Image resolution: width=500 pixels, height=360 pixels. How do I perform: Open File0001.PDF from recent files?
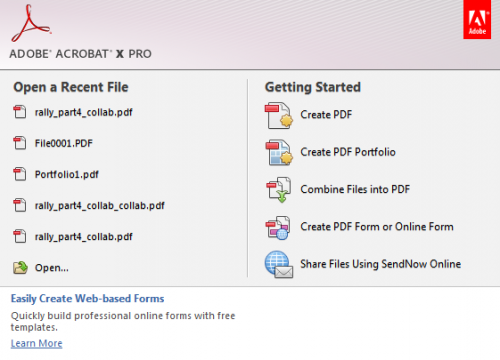click(x=64, y=143)
